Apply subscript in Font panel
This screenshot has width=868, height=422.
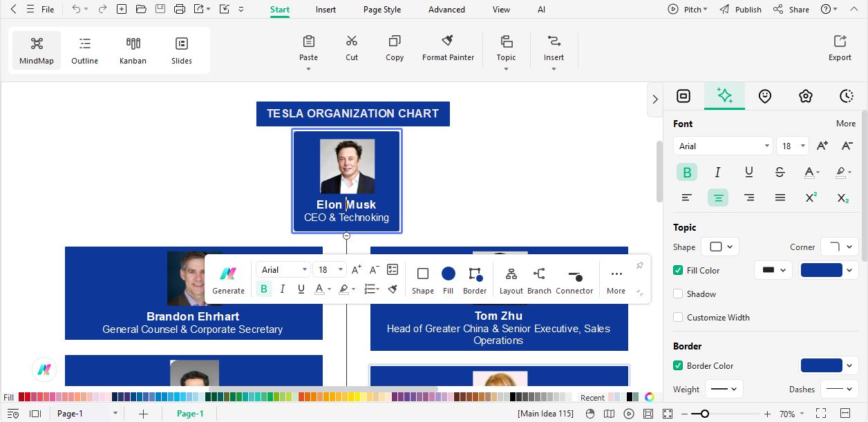842,198
